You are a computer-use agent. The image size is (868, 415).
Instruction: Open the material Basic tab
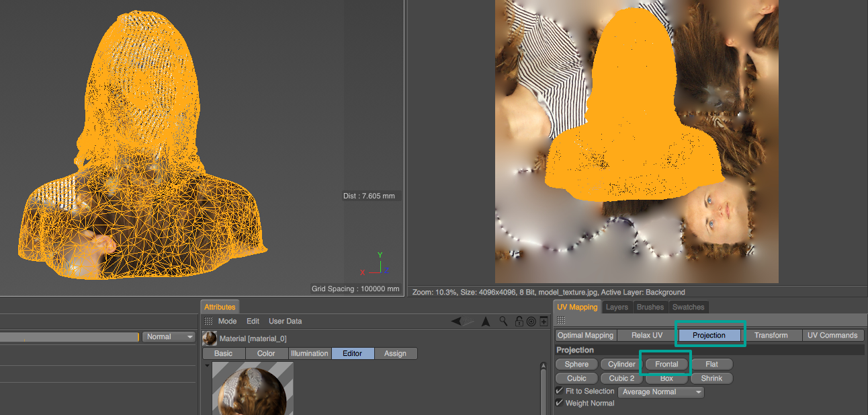[x=224, y=353]
